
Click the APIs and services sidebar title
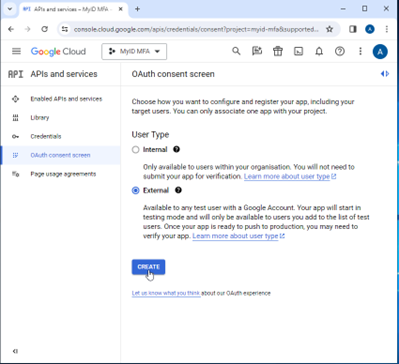(64, 74)
